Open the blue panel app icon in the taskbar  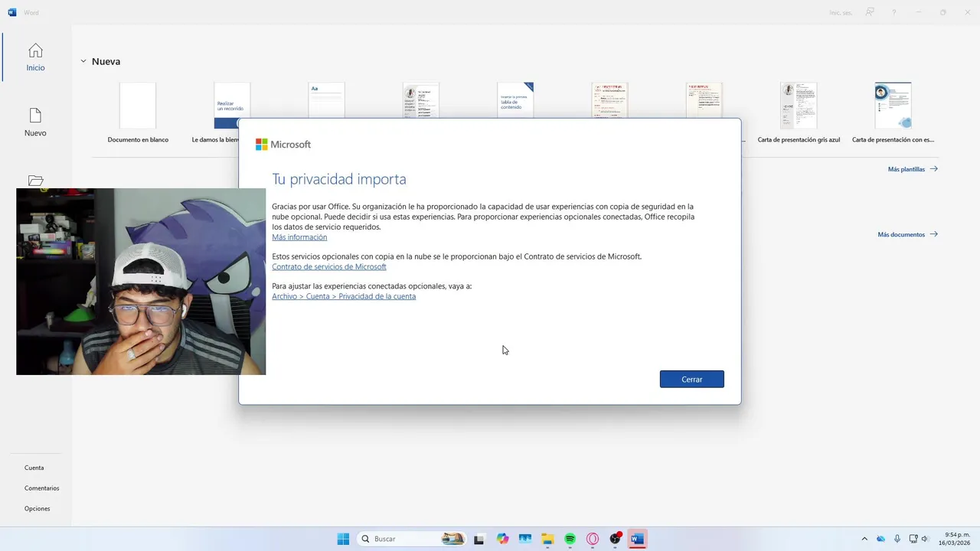pos(524,539)
